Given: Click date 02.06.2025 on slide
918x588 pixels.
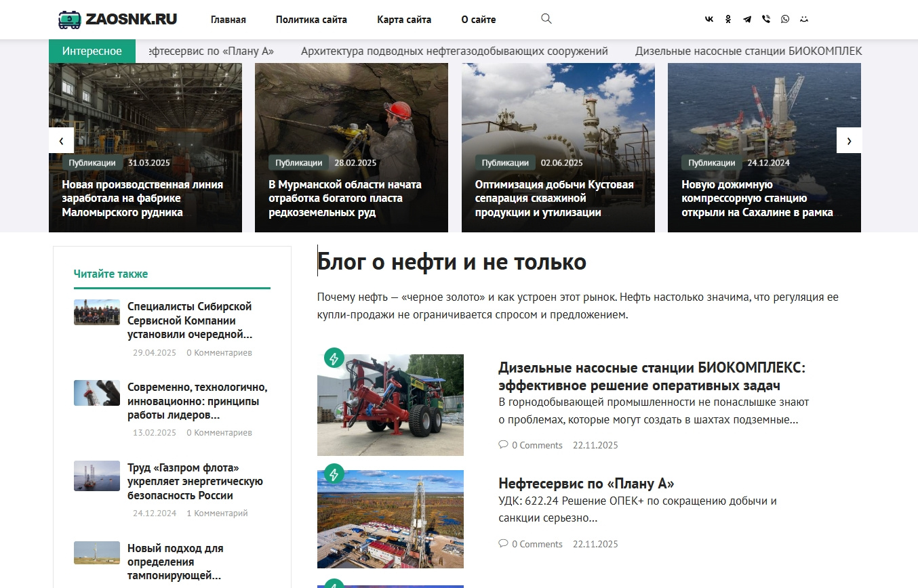Looking at the screenshot, I should click(562, 163).
